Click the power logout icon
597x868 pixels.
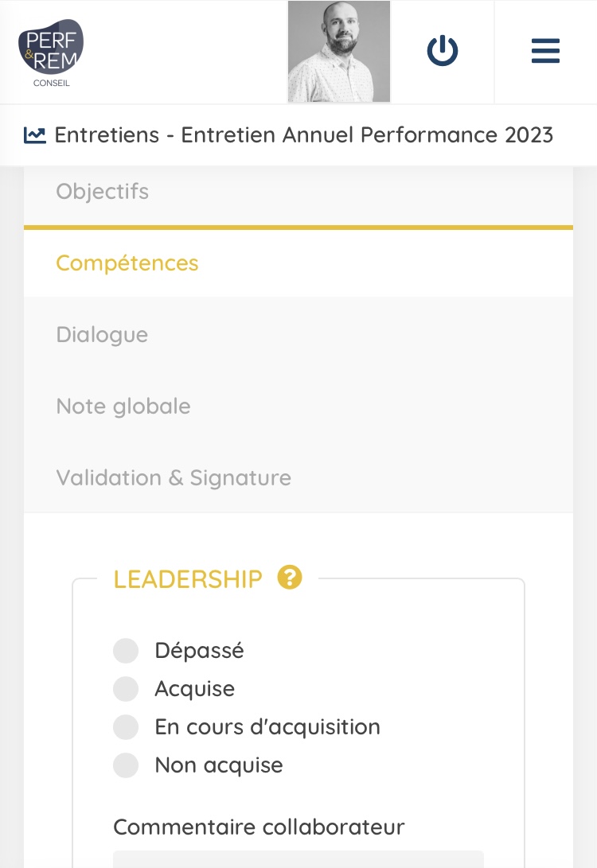click(443, 52)
